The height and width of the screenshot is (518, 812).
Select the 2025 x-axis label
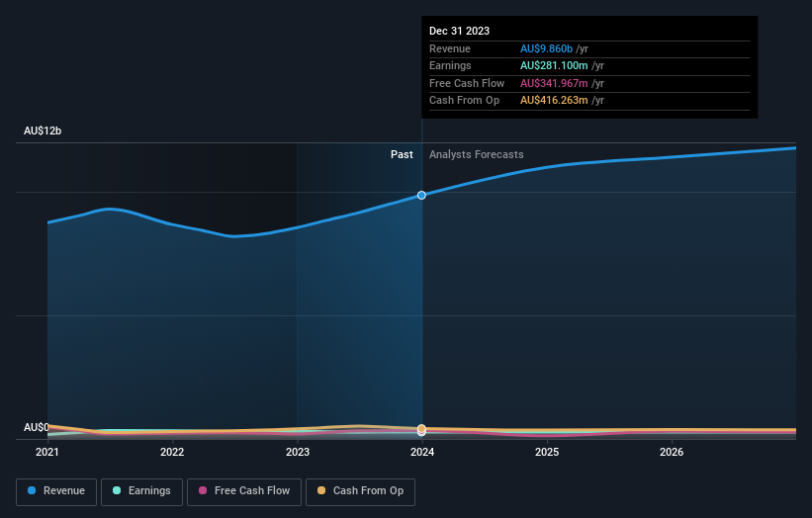(x=547, y=453)
